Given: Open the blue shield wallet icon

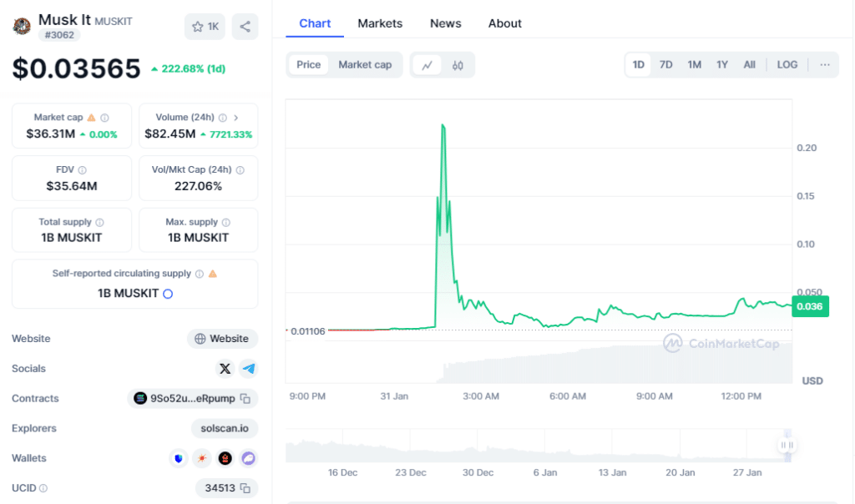Looking at the screenshot, I should click(179, 458).
